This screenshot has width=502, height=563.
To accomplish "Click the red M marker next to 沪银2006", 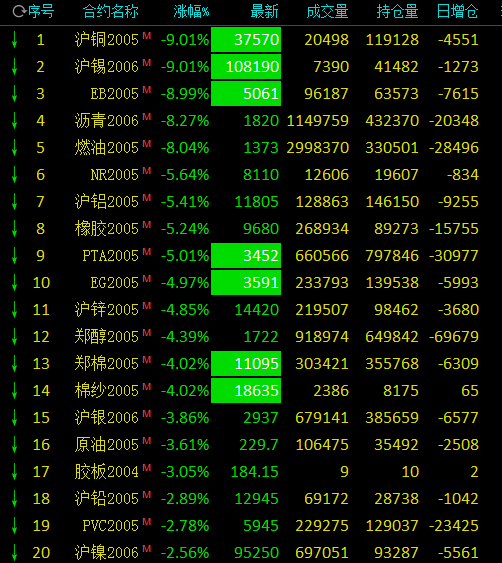I will [147, 414].
